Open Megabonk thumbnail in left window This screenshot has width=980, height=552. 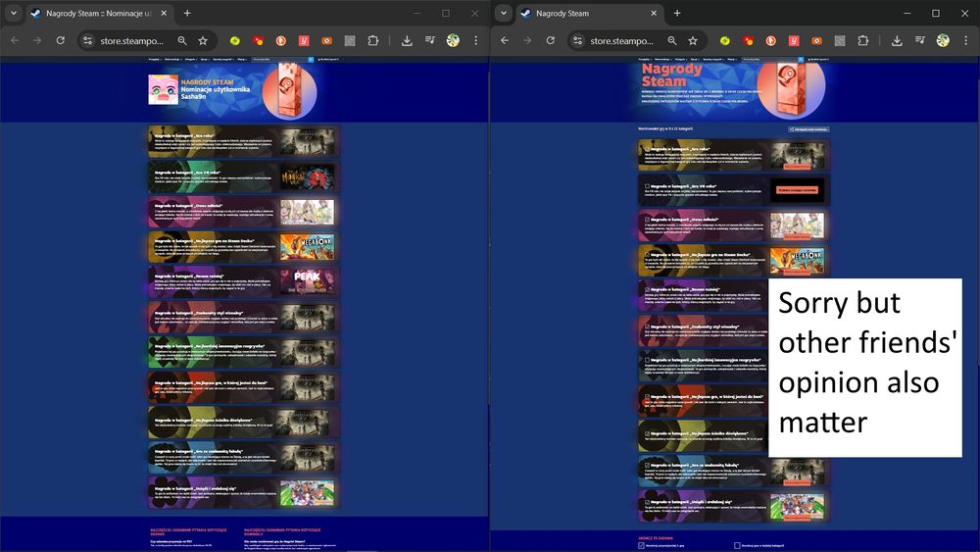click(x=307, y=247)
